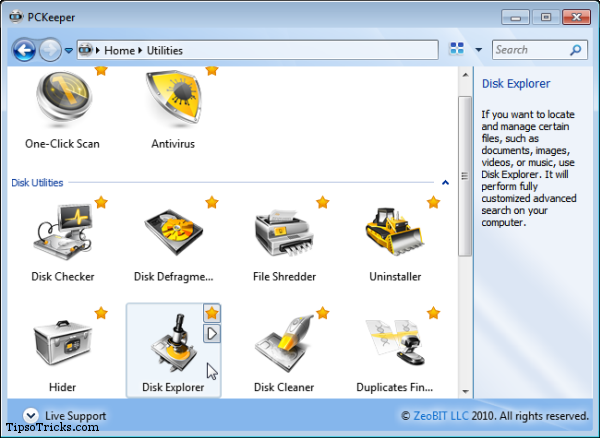
Task: Open the view options dropdown arrow
Action: [x=478, y=50]
